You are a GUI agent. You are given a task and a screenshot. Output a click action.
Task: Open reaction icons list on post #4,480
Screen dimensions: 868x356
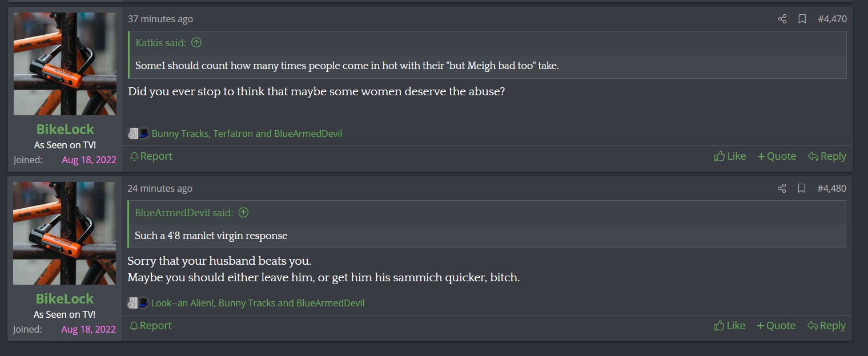click(138, 303)
